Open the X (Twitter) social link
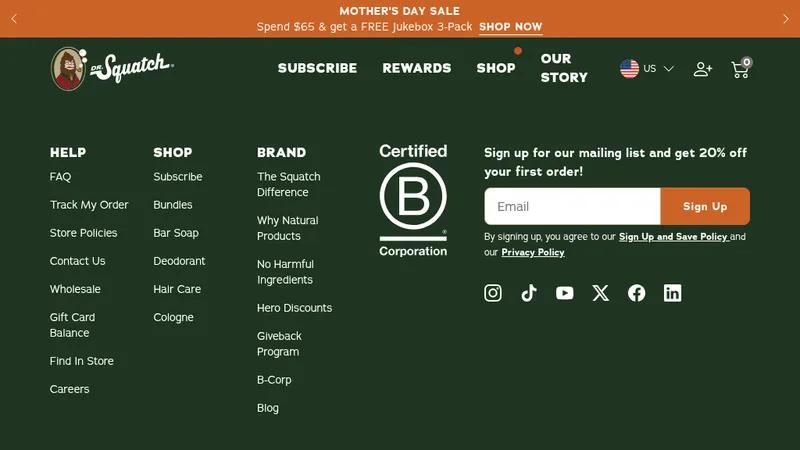This screenshot has height=450, width=800. (601, 293)
